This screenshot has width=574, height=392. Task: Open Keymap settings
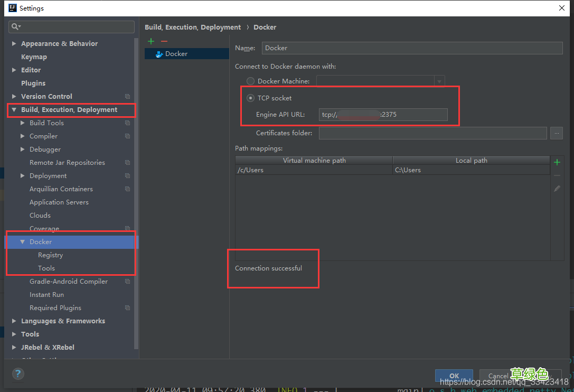click(x=34, y=57)
